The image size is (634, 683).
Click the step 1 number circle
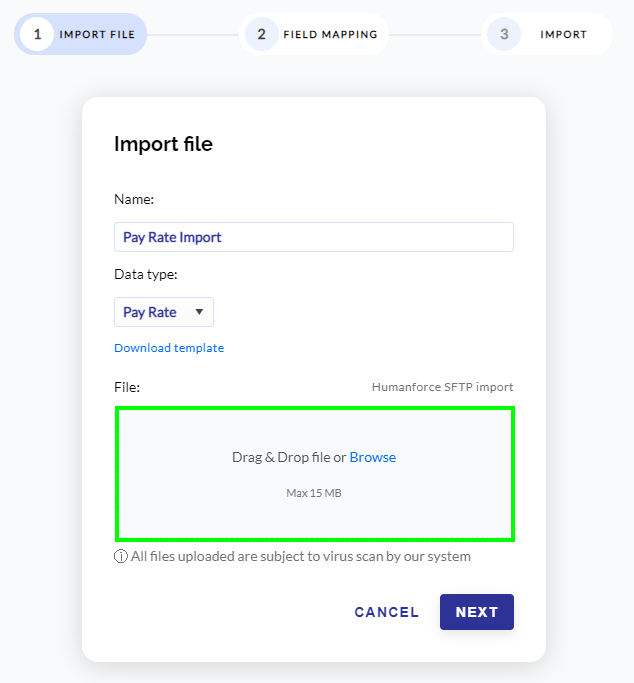[37, 34]
